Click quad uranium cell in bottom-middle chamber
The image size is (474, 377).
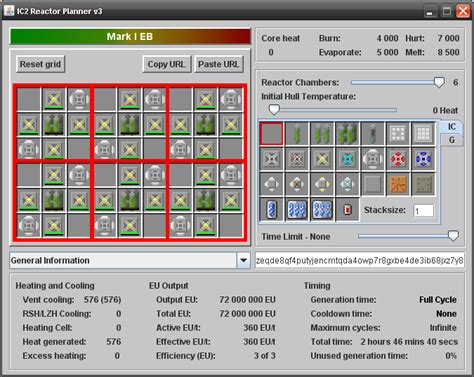click(x=130, y=200)
